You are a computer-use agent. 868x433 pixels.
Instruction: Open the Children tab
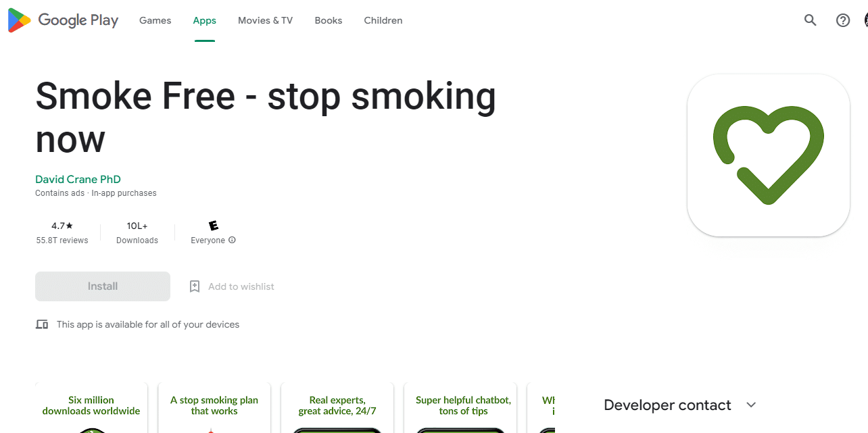click(x=383, y=20)
